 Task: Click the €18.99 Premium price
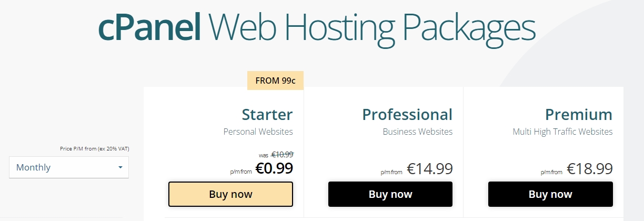point(590,168)
